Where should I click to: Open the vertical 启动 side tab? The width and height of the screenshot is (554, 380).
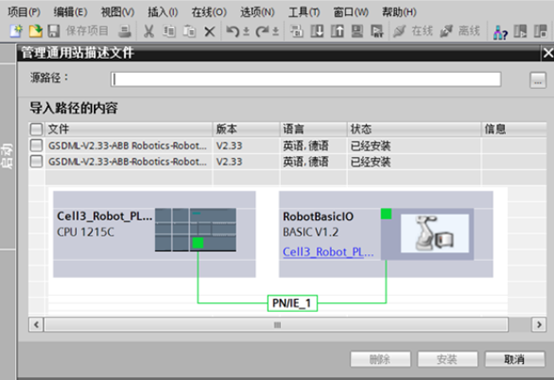8,156
